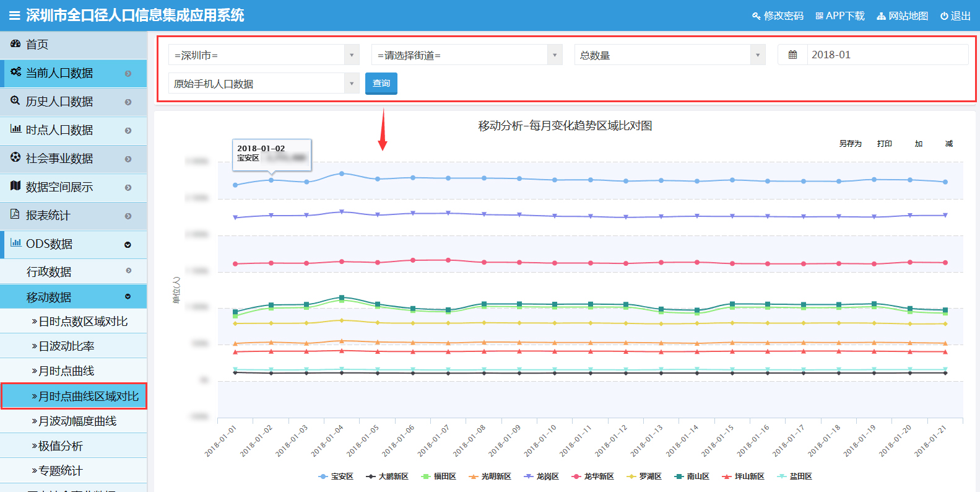The height and width of the screenshot is (492, 980).
Task: Click the 当前人口数据 gears icon
Action: pos(15,72)
